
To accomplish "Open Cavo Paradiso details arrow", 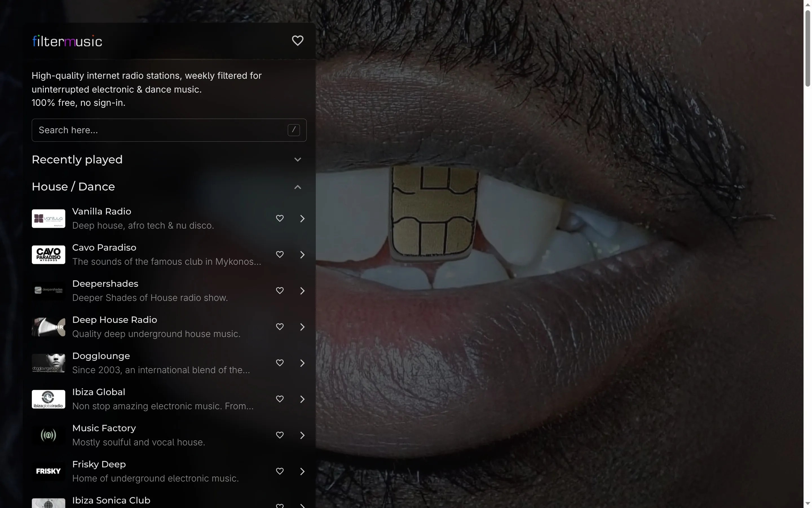I will (302, 255).
